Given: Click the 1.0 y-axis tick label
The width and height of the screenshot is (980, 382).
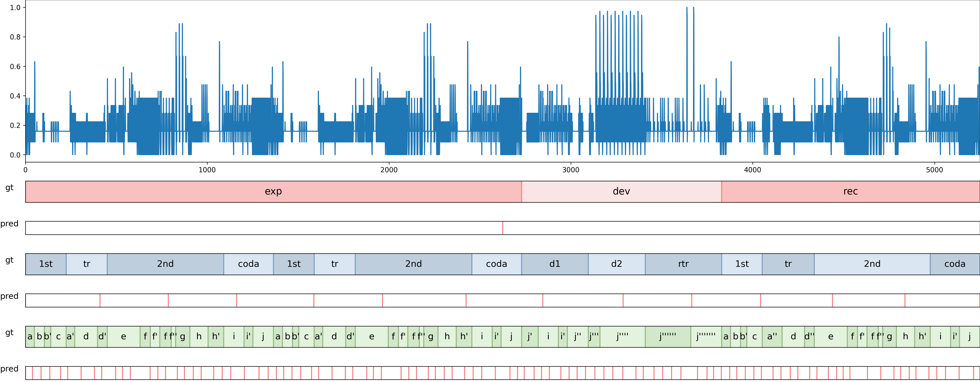Looking at the screenshot, I should tap(15, 8).
